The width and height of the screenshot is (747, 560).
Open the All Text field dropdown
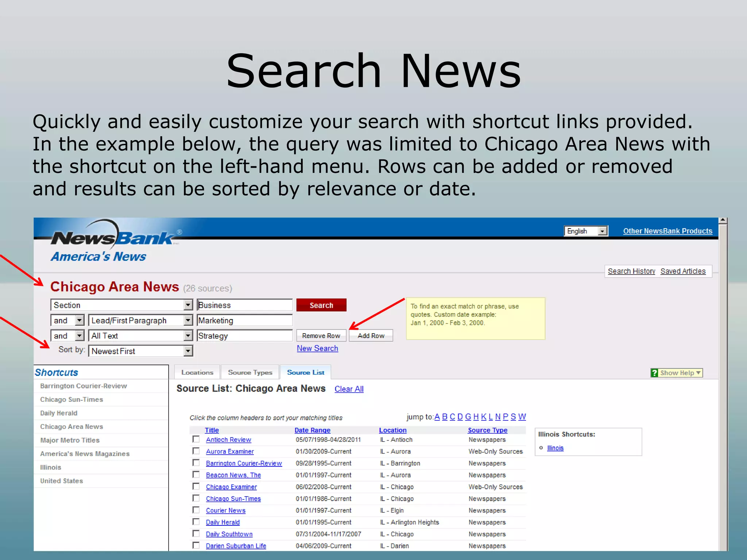click(141, 335)
